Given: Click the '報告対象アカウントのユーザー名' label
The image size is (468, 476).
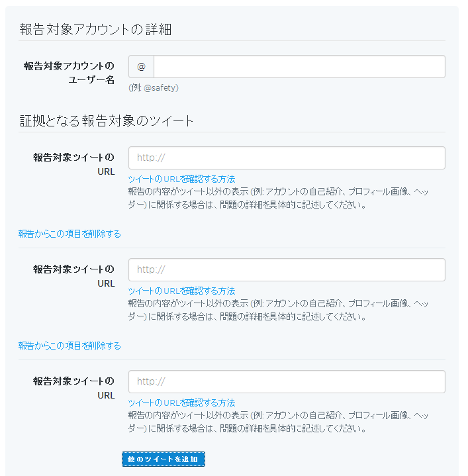Looking at the screenshot, I should coord(69,73).
